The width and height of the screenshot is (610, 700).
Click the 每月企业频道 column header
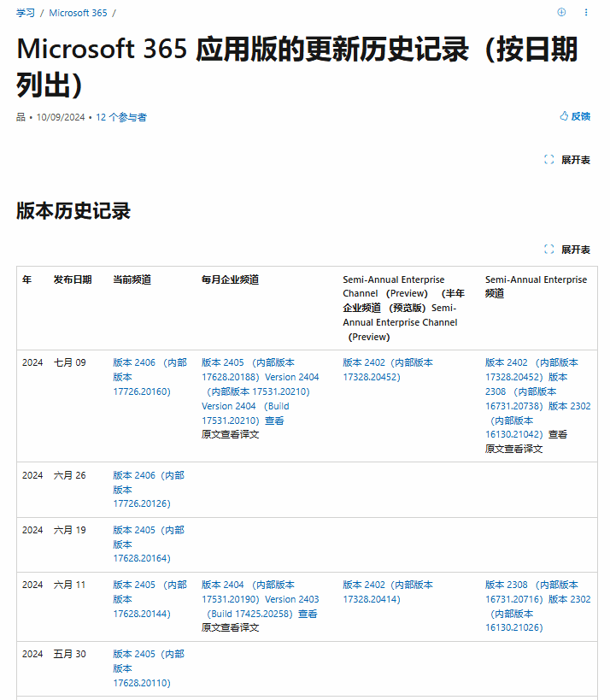point(231,279)
